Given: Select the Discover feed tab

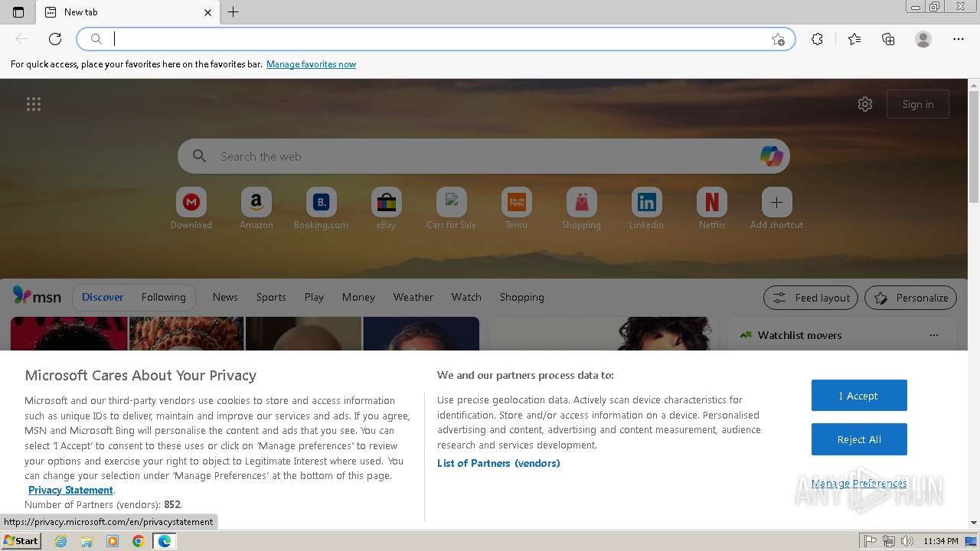Looking at the screenshot, I should 103,297.
